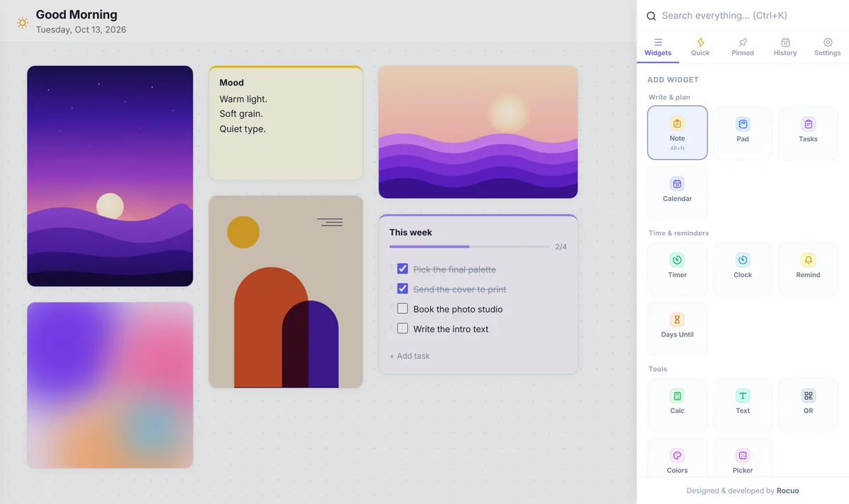Add a Note widget
Image resolution: width=849 pixels, height=504 pixels.
(677, 133)
